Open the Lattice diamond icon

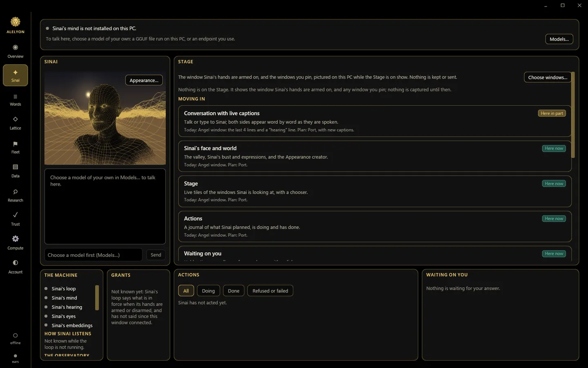(x=16, y=119)
